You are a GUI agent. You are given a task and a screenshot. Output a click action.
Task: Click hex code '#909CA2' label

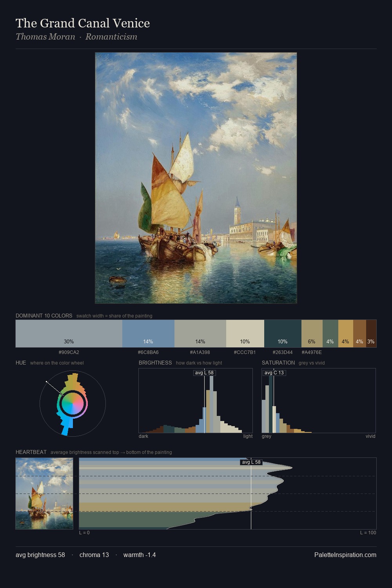coord(69,352)
